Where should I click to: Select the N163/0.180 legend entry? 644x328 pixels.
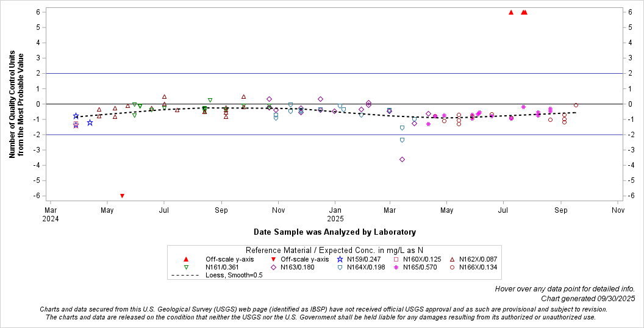pyautogui.click(x=296, y=267)
